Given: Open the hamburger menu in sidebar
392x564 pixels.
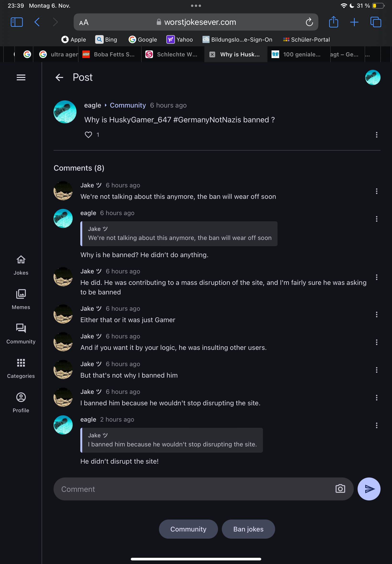Looking at the screenshot, I should pos(21,77).
